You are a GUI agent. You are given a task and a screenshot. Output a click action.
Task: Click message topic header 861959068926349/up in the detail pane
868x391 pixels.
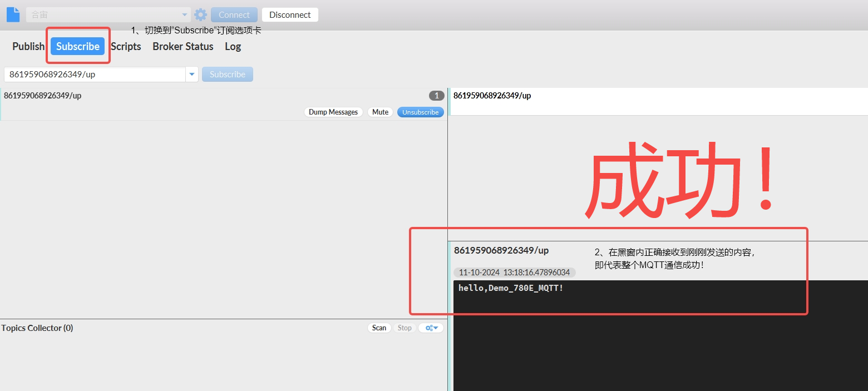pos(501,250)
